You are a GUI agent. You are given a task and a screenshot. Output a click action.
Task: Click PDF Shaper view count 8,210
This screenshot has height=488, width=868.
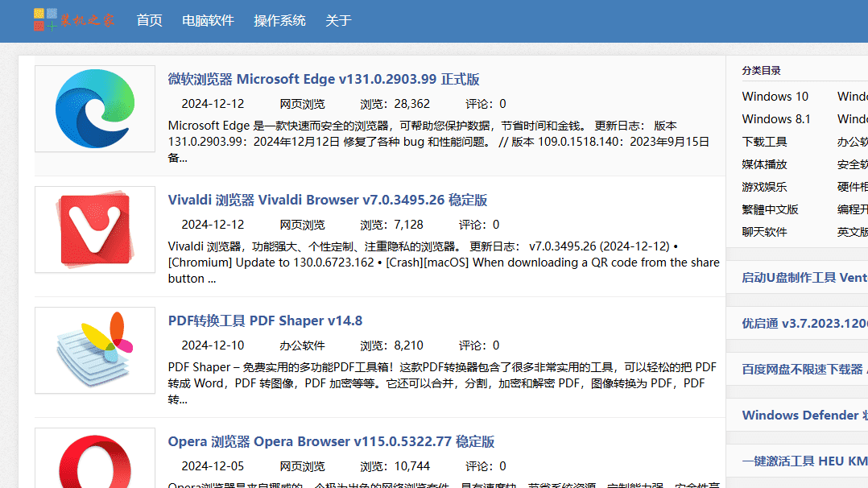point(391,345)
